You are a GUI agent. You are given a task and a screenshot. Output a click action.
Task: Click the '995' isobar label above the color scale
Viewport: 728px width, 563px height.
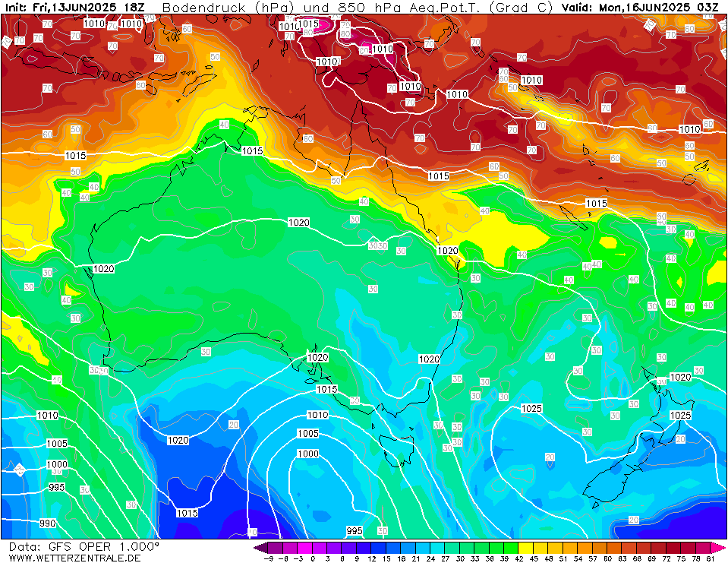coord(355,530)
